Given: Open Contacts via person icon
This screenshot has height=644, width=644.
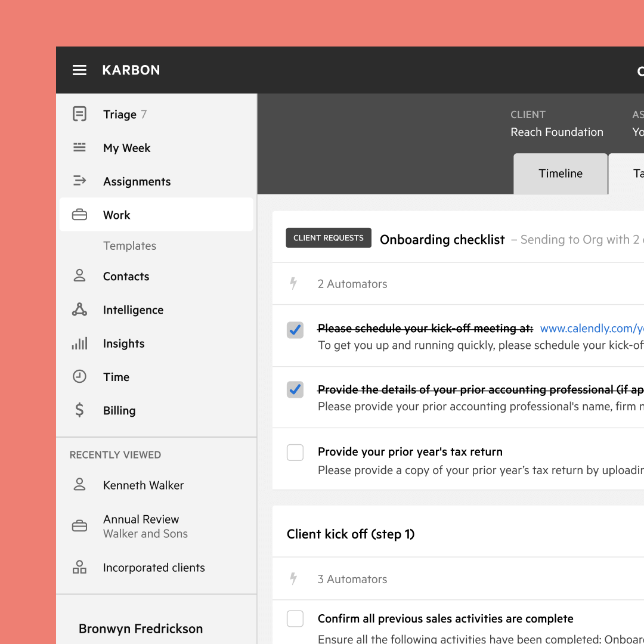Looking at the screenshot, I should 79,276.
